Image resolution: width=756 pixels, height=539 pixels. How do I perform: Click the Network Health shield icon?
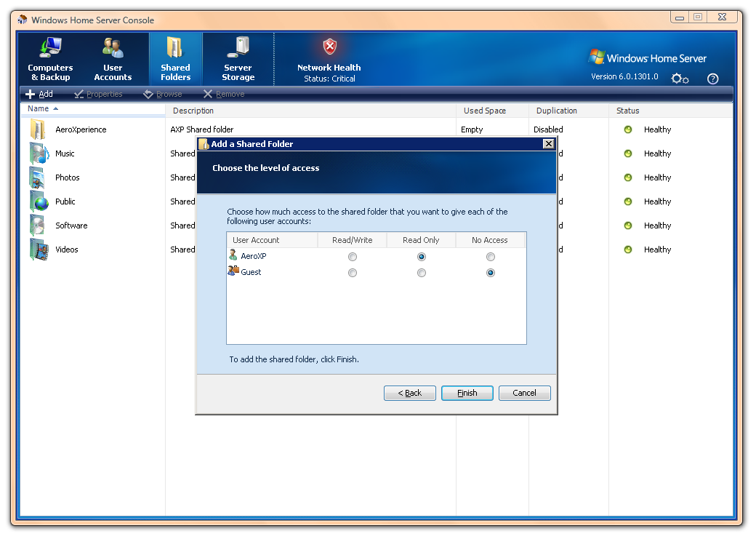coord(329,47)
